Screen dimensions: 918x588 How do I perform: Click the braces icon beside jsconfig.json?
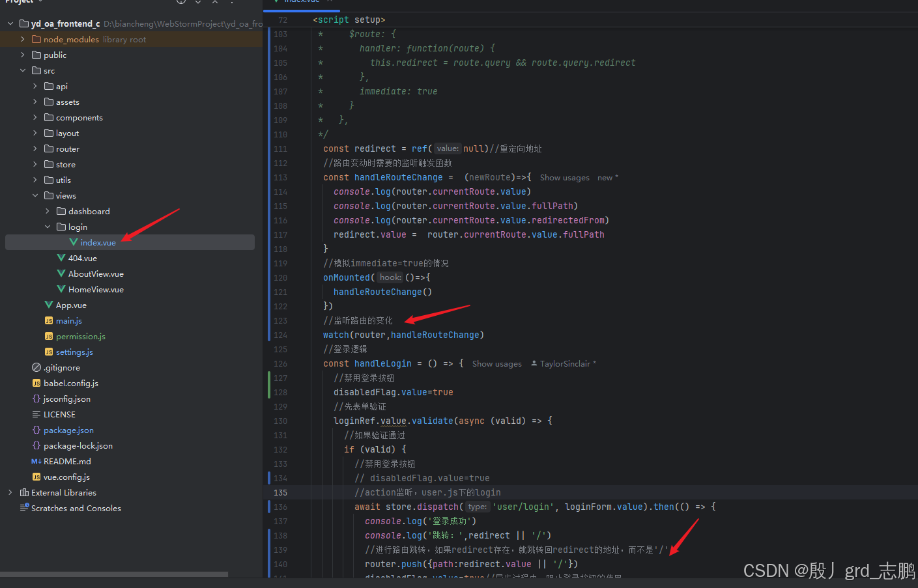tap(36, 399)
